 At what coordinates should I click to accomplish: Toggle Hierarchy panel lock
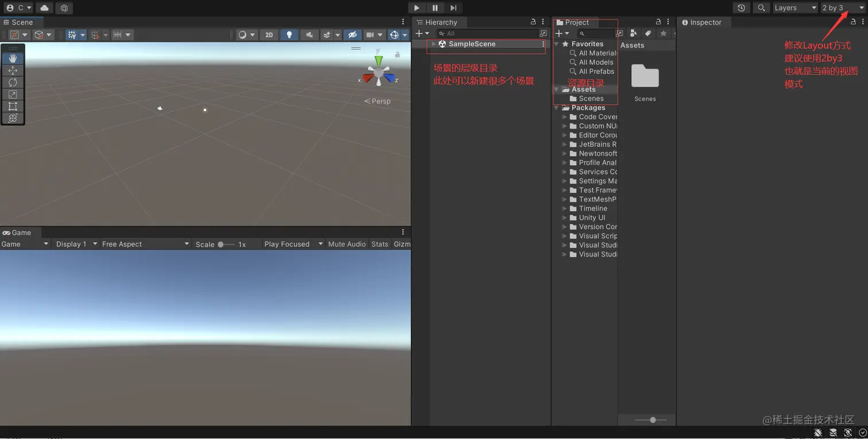[533, 22]
